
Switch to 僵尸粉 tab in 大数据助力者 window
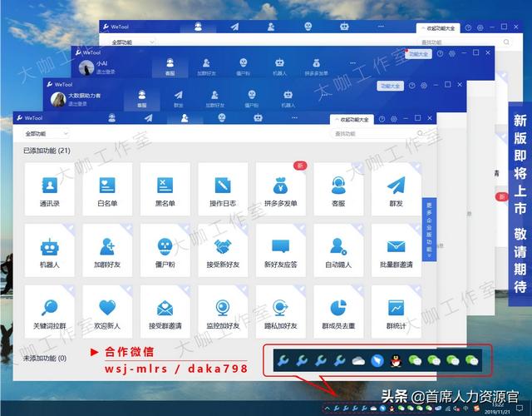[x=251, y=98]
